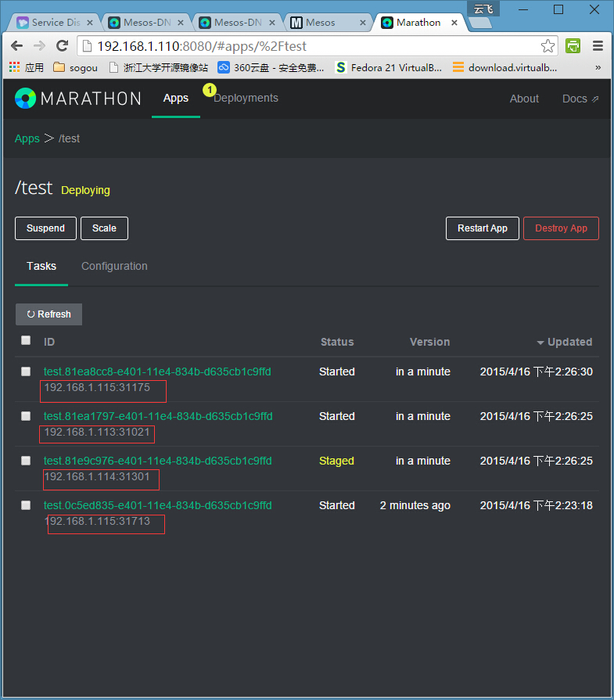Open task test.81ea8cc8-e401 link
The image size is (614, 700).
coord(157,372)
